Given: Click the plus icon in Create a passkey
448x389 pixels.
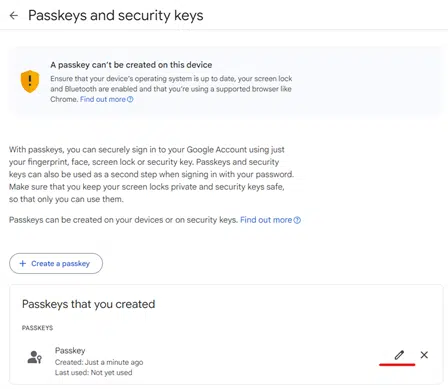Looking at the screenshot, I should click(22, 264).
